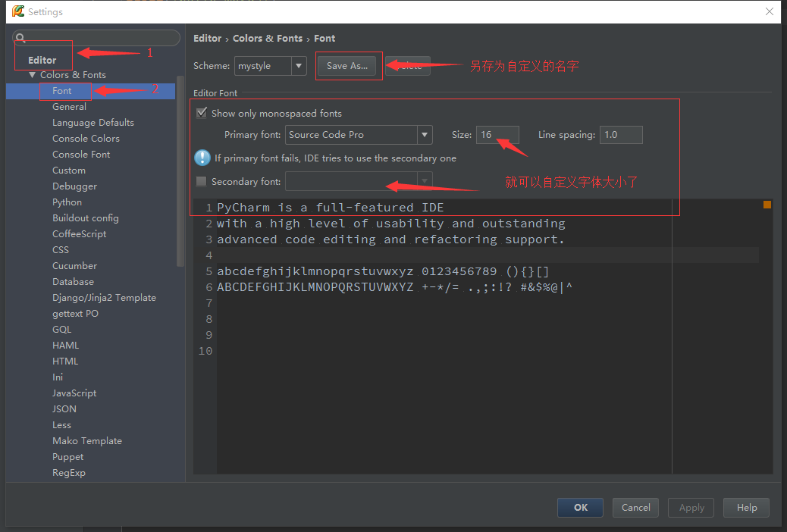Click the search magnifier icon in settings

click(20, 38)
